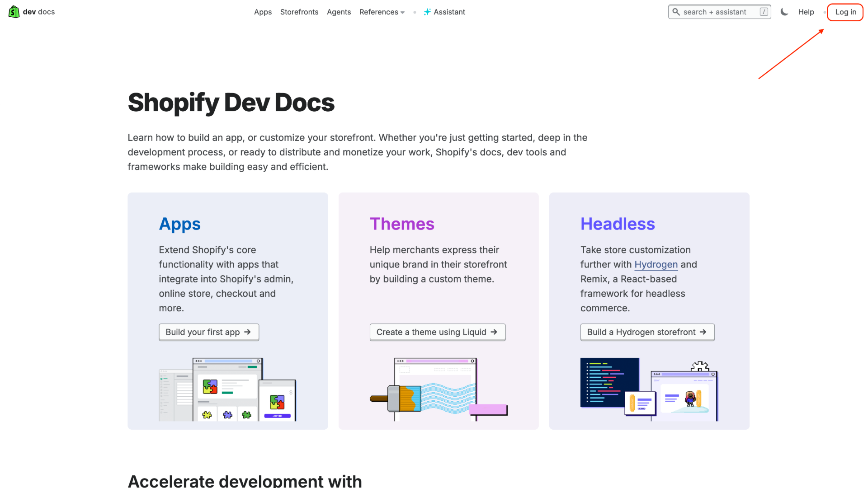Click the Log in button
The height and width of the screenshot is (488, 868).
(845, 12)
